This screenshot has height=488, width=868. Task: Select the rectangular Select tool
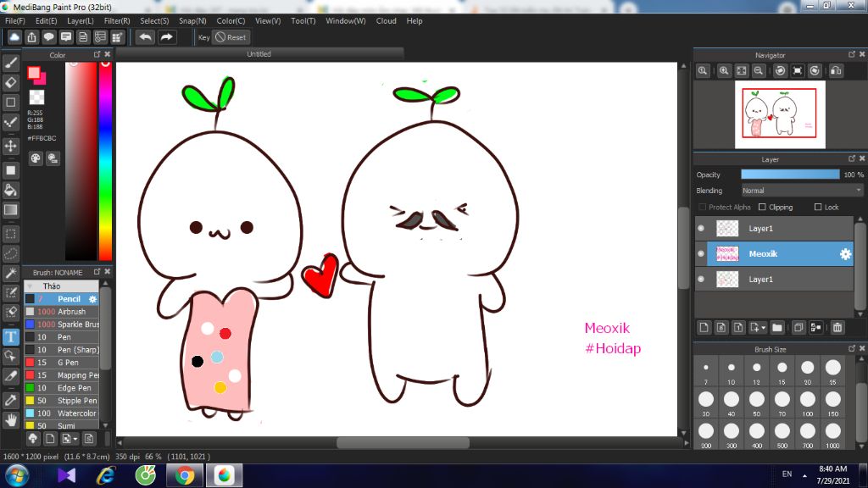click(x=10, y=234)
